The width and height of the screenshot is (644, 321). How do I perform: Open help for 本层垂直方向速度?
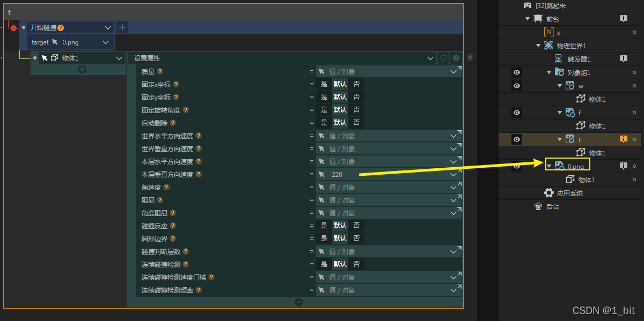[x=199, y=174]
